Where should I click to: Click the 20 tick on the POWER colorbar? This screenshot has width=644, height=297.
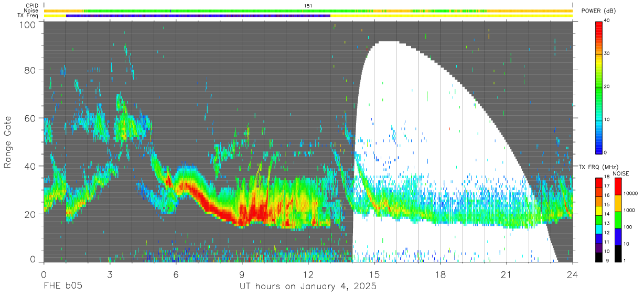coord(607,86)
